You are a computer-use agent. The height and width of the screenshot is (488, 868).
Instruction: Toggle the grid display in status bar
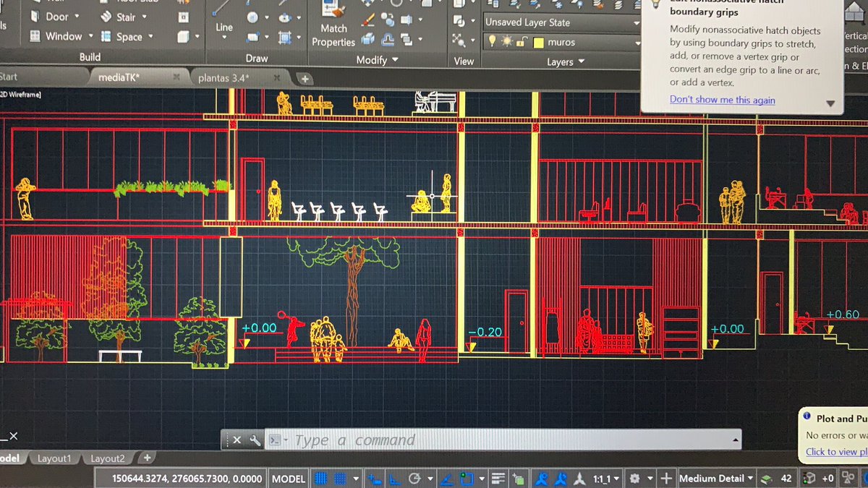(322, 479)
